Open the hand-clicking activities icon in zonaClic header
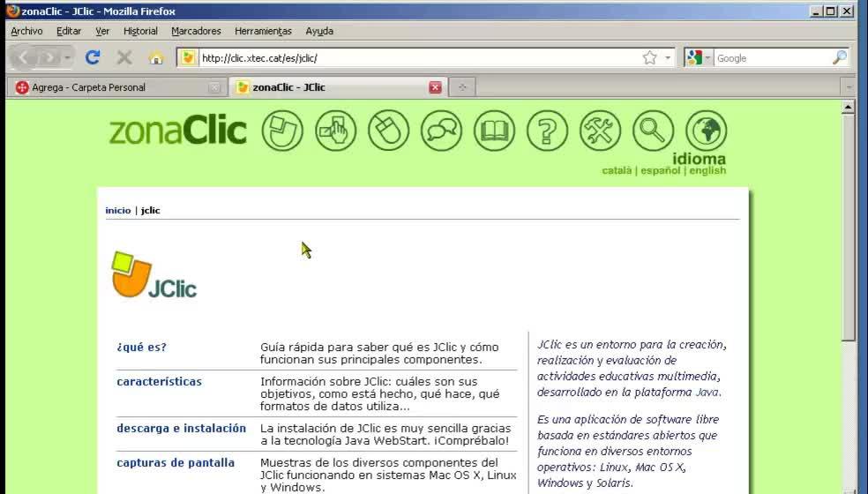868x494 pixels. (335, 131)
